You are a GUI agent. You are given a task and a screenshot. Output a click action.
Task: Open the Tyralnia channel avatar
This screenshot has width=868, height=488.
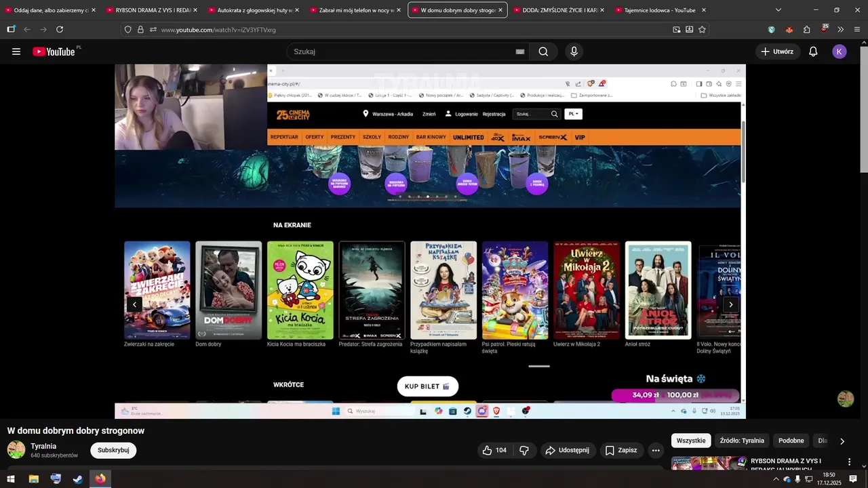pyautogui.click(x=16, y=450)
